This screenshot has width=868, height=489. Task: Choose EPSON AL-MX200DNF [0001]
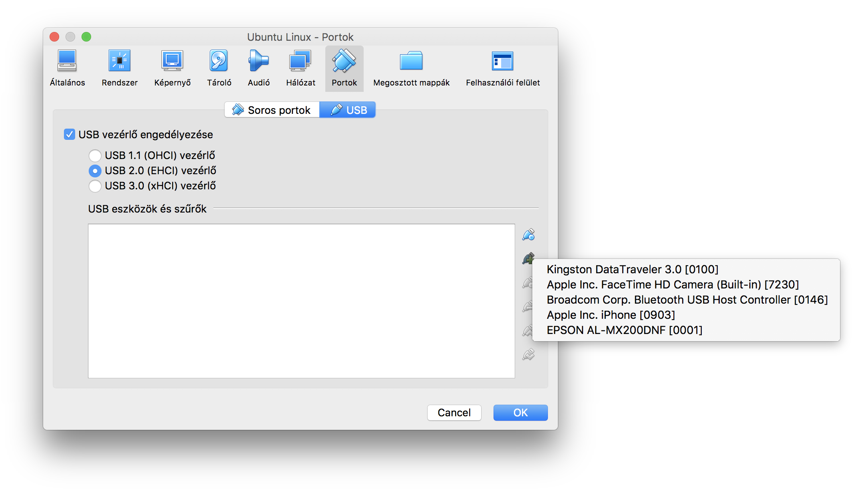(686, 330)
